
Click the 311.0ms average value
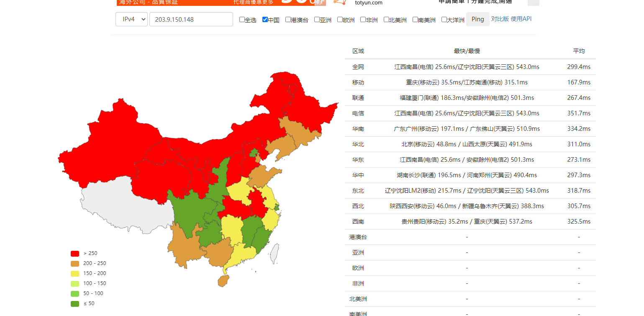click(x=579, y=144)
